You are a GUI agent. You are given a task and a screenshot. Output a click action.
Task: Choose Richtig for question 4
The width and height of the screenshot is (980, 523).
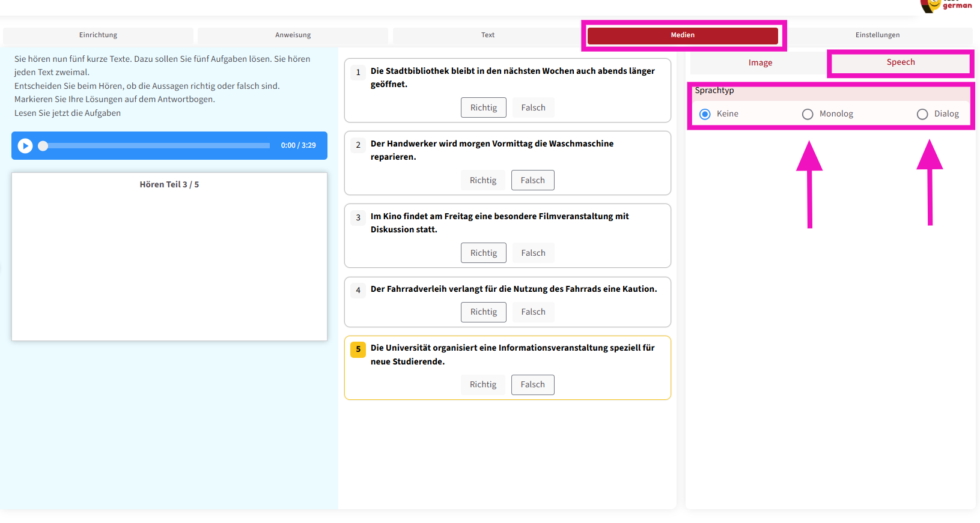click(x=484, y=312)
